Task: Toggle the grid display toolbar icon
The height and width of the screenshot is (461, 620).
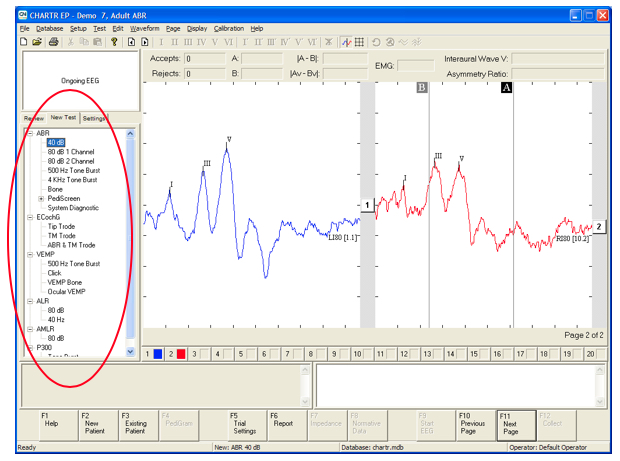Action: pos(359,42)
